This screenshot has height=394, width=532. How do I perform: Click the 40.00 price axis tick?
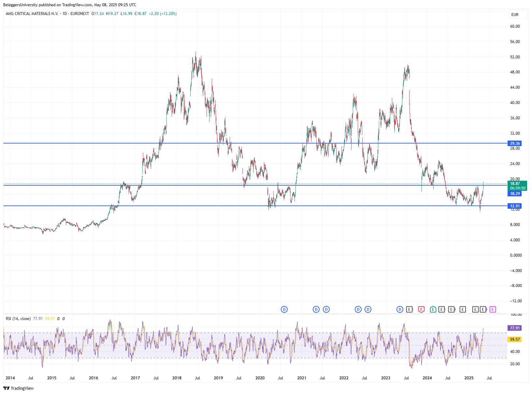pyautogui.click(x=515, y=103)
